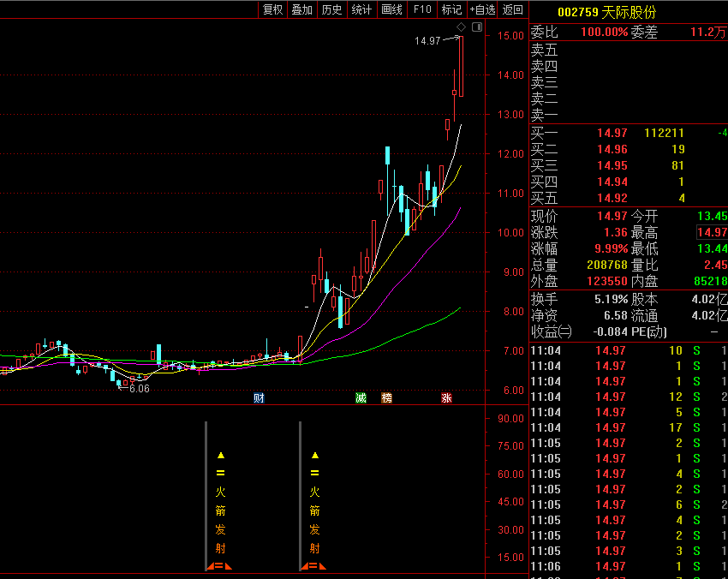This screenshot has height=579, width=728.
Task: Open F10 company info
Action: [422, 9]
